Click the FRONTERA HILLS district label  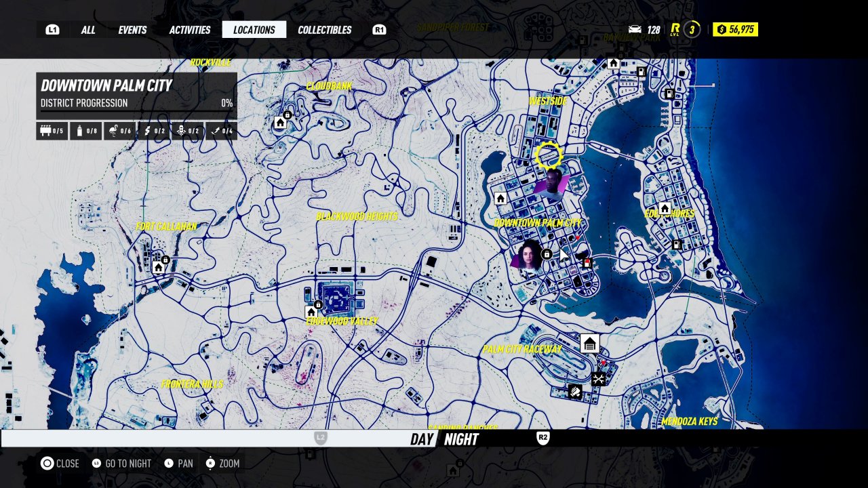(192, 384)
